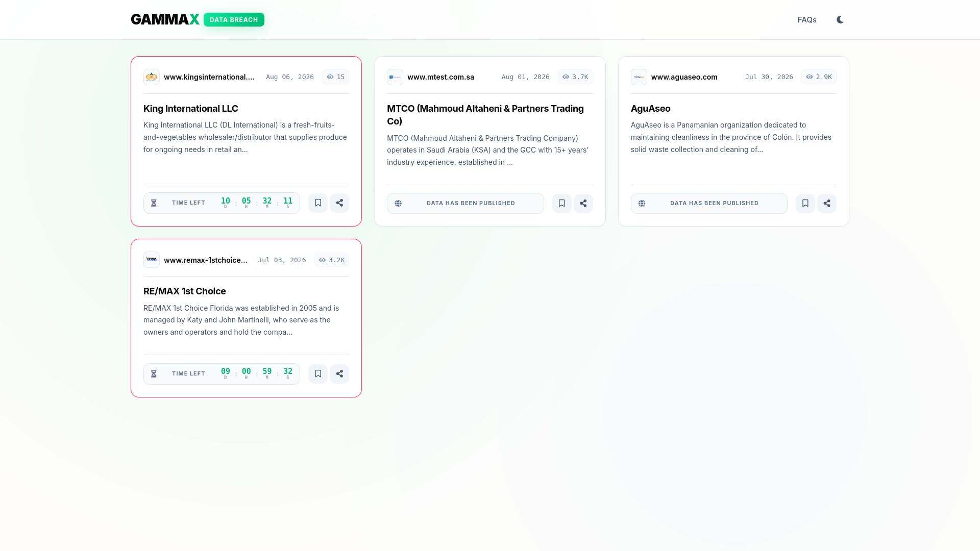Screen dimensions: 980x551
Task: Click the hourglass icon on RE/MAX card
Action: [154, 374]
